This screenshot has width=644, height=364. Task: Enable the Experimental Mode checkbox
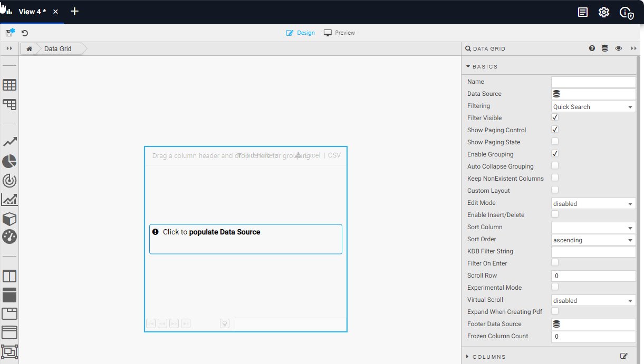(x=555, y=287)
